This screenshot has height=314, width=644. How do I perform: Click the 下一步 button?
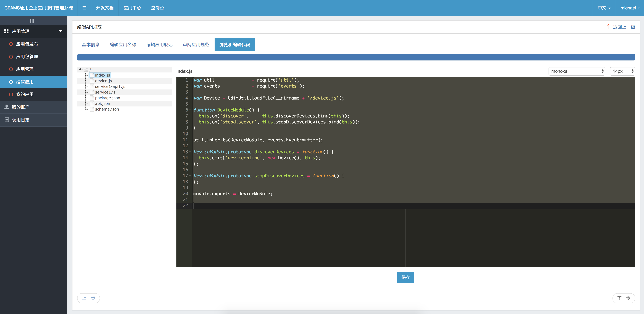click(624, 298)
